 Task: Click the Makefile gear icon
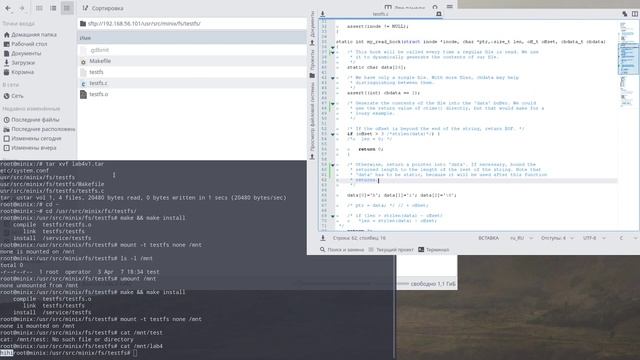pyautogui.click(x=83, y=61)
